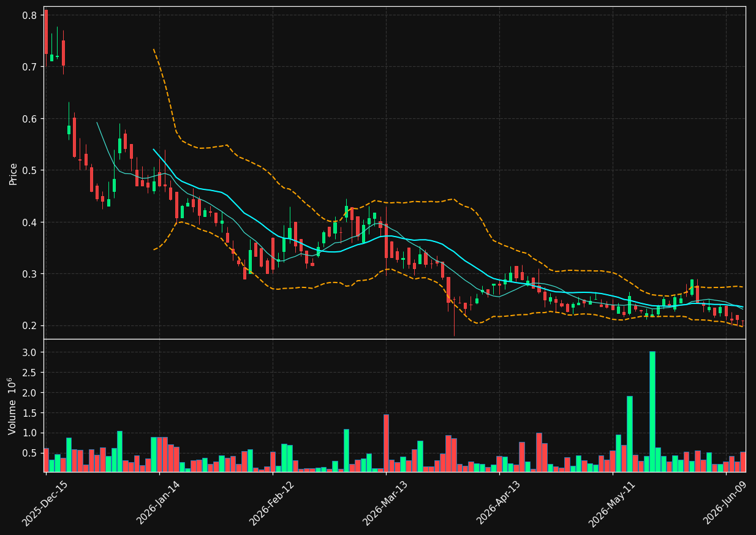This screenshot has height=535, width=756.
Task: Click the red volume bar at 2026-Mar-13
Action: coord(386,443)
